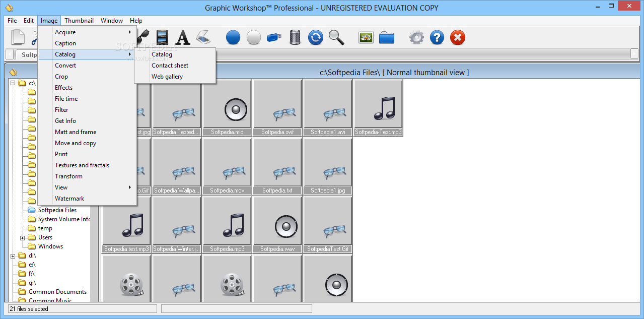The width and height of the screenshot is (644, 319).
Task: Open the Edit menu
Action: [29, 21]
